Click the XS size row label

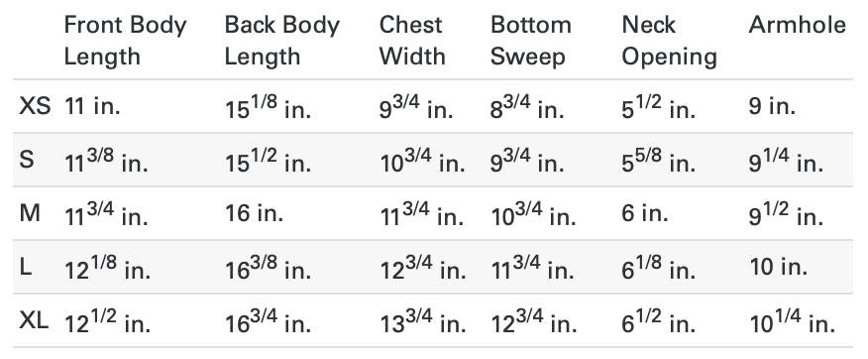(35, 105)
